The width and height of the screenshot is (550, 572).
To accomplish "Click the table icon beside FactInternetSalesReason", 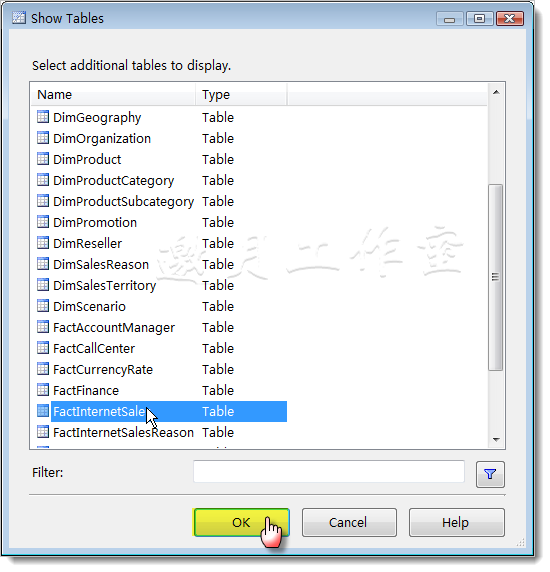I will coord(43,432).
